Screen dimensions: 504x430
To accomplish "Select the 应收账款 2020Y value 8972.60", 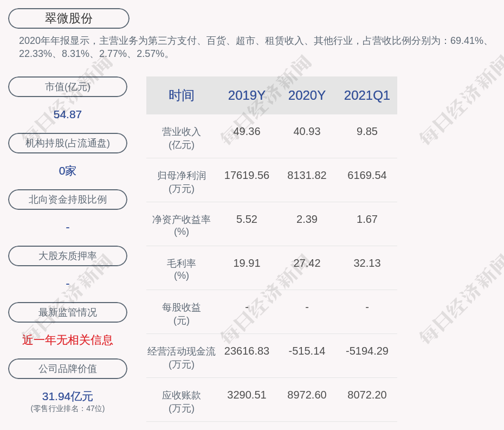I will tap(307, 395).
